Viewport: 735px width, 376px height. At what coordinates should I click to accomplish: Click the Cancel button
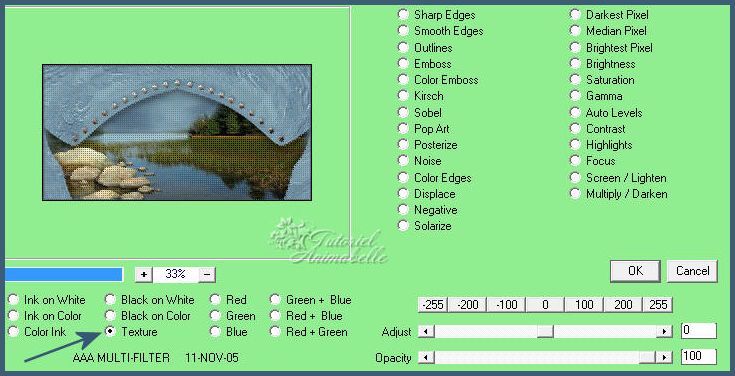pyautogui.click(x=692, y=271)
